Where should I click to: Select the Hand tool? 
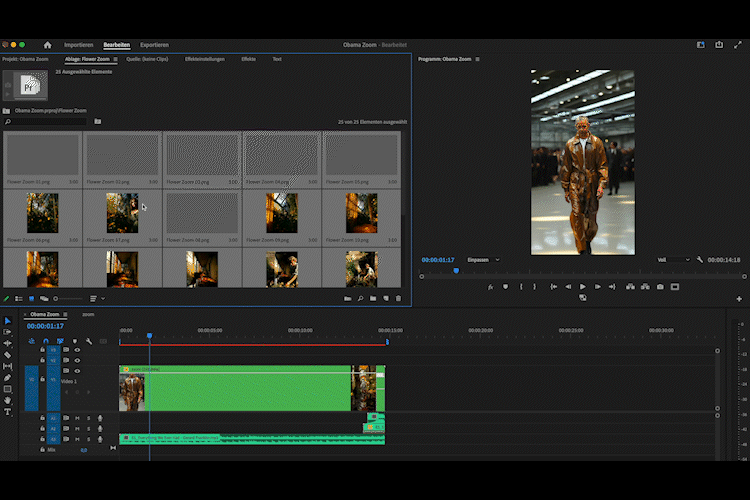(7, 400)
